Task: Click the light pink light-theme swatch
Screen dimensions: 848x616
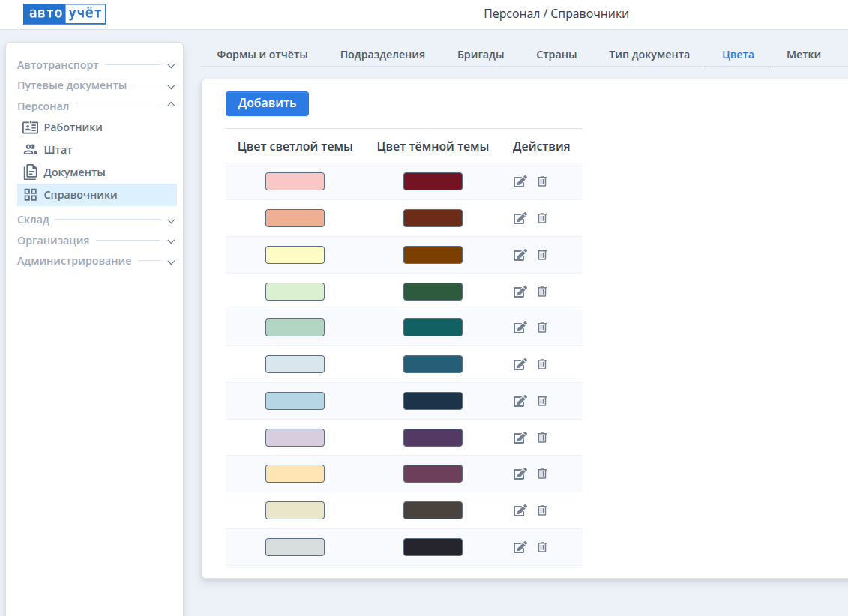Action: tap(295, 181)
